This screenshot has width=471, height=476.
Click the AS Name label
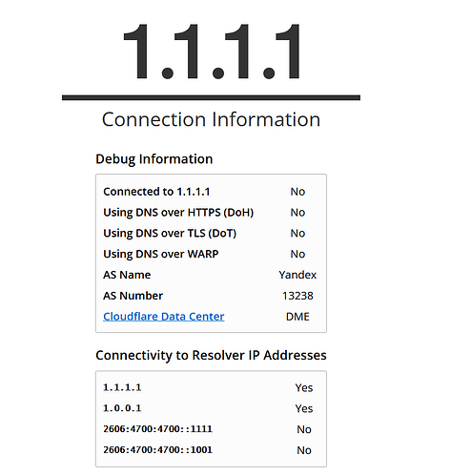127,275
